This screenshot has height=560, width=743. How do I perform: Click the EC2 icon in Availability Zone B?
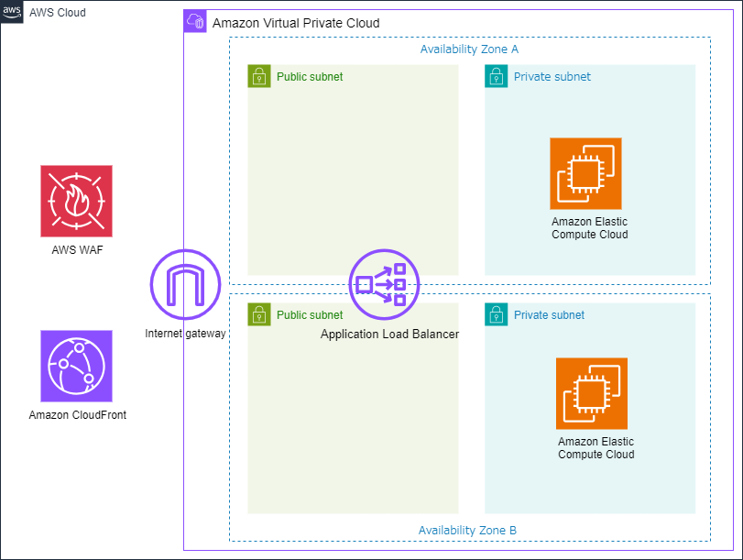(592, 393)
